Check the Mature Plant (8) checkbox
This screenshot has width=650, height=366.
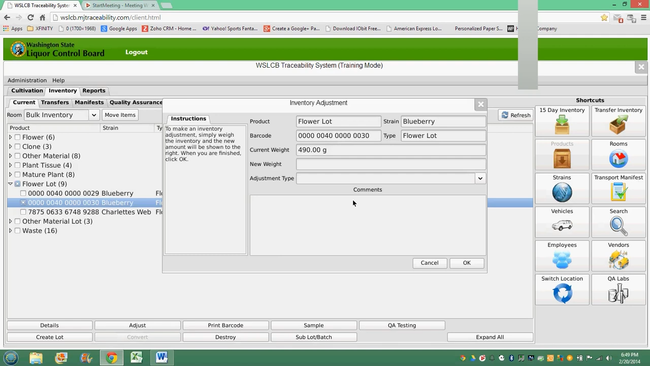pos(17,175)
